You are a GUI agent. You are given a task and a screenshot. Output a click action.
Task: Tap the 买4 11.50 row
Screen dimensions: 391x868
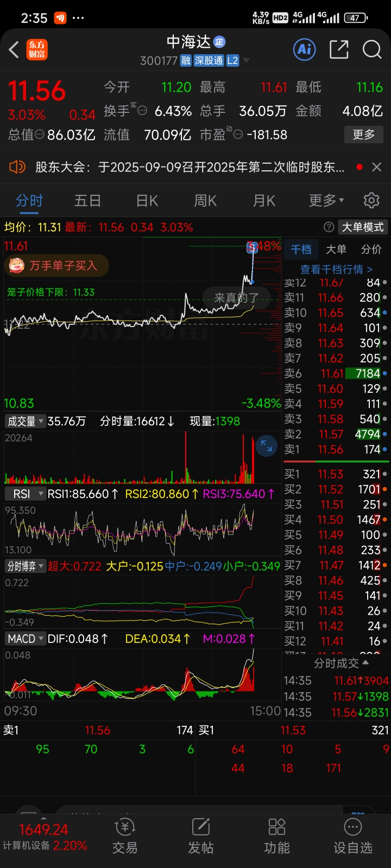pyautogui.click(x=336, y=519)
